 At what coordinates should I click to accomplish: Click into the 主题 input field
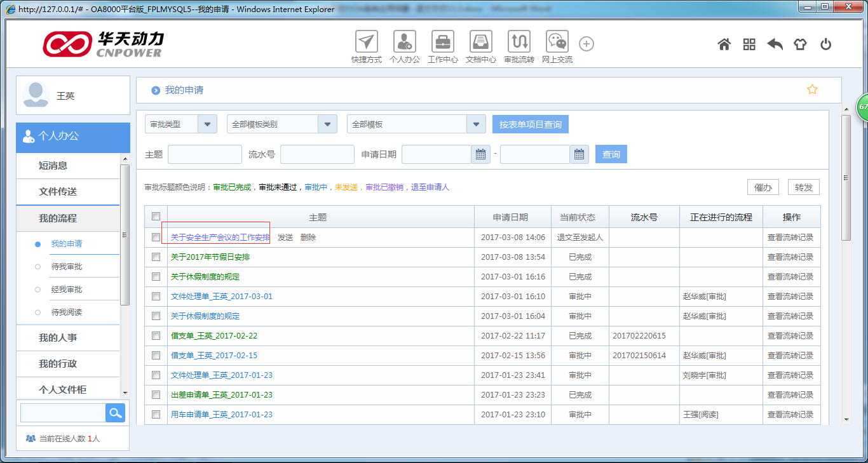coord(205,154)
